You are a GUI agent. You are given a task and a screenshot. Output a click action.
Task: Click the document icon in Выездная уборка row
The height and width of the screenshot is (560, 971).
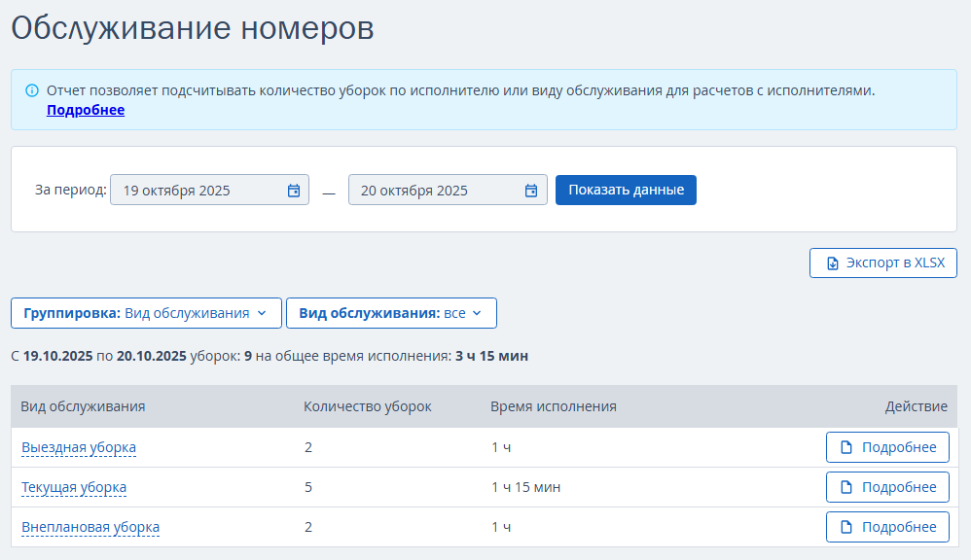pos(846,447)
